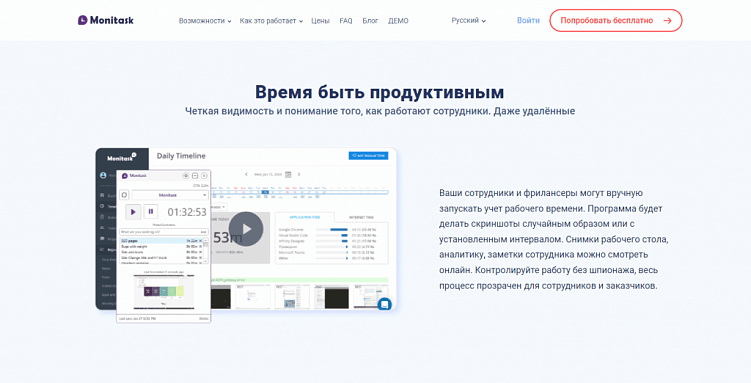Open the blue chat widget icon
Image resolution: width=751 pixels, height=383 pixels.
coord(385,304)
